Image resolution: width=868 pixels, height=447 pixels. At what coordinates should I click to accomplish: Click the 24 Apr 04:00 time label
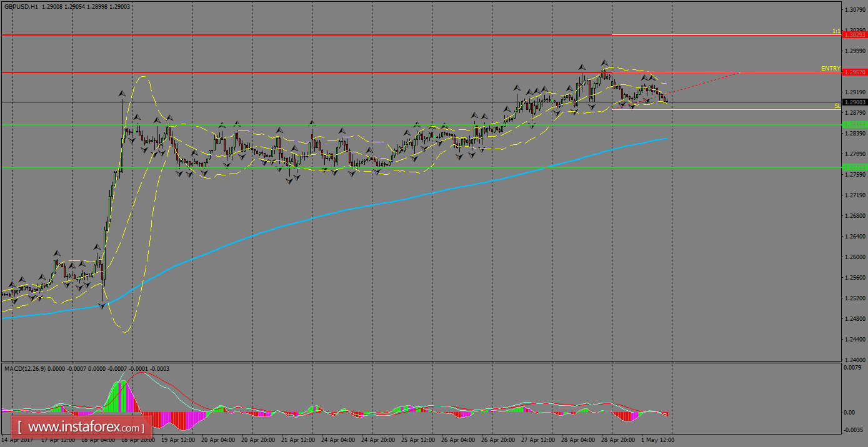coord(338,440)
